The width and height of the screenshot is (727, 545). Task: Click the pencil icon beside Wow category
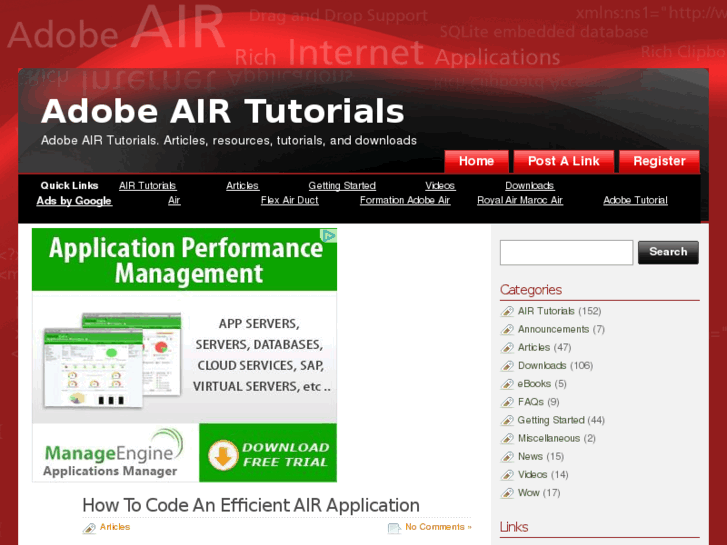click(x=507, y=493)
